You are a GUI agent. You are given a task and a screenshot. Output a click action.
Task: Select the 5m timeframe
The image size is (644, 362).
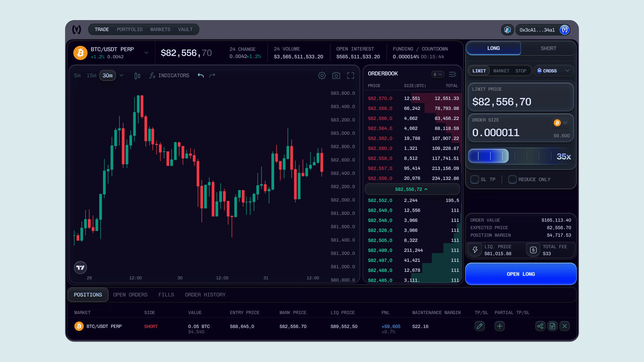(77, 75)
